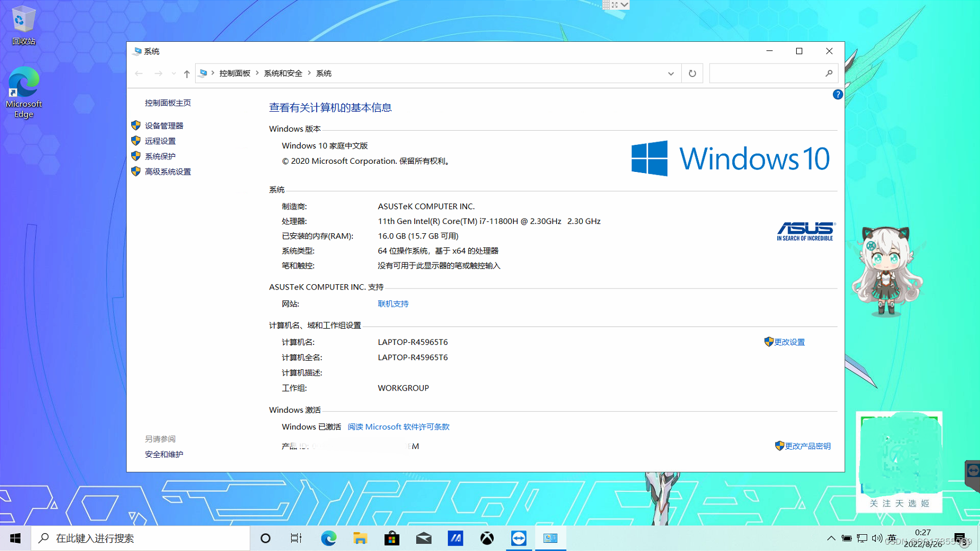Open the Windows Start menu

pyautogui.click(x=15, y=538)
